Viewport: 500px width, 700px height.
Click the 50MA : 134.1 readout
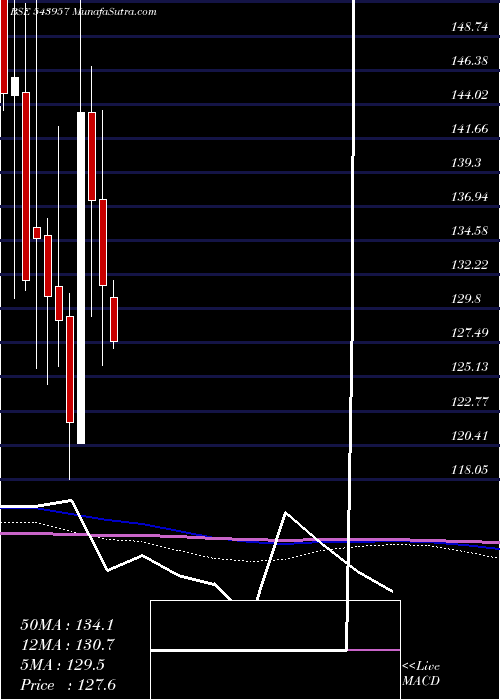(x=67, y=625)
